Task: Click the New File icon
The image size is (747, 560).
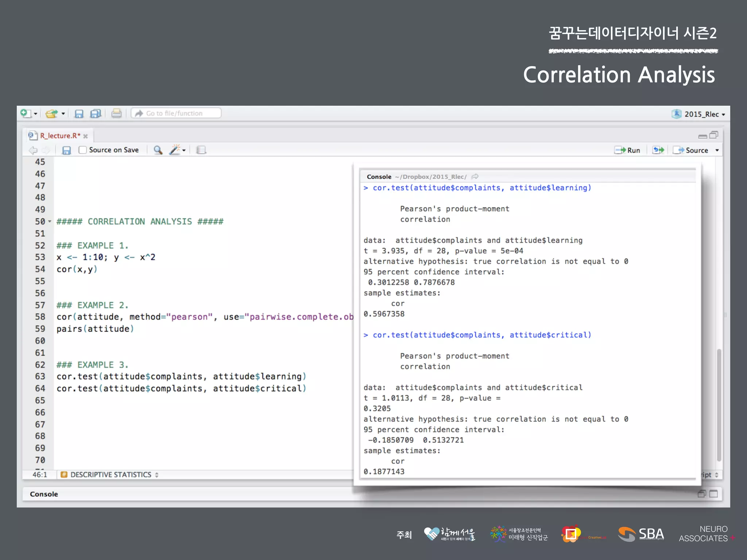Action: (x=25, y=113)
